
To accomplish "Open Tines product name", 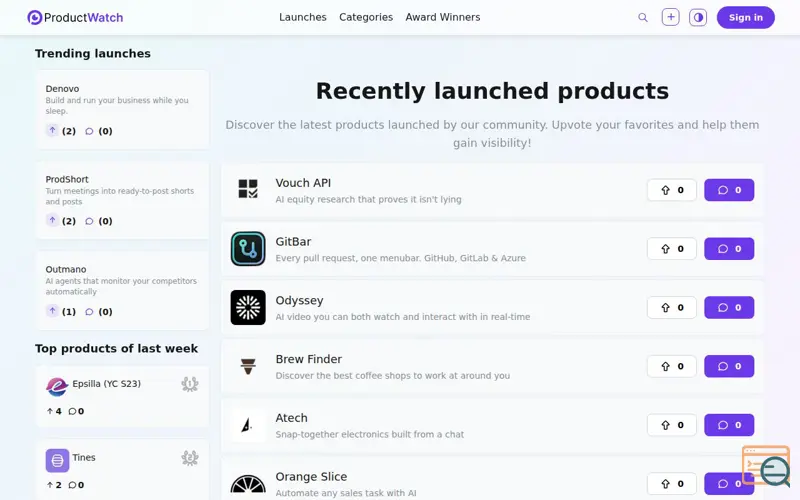I will coord(84,457).
